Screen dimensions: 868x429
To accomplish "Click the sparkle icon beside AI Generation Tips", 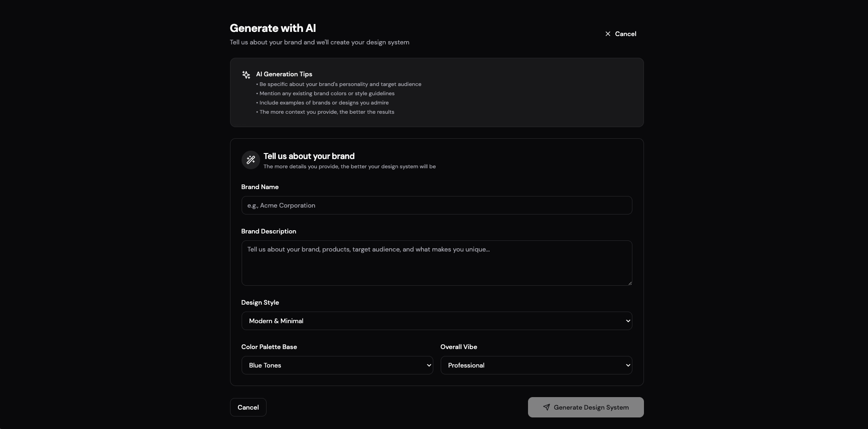I will (x=246, y=75).
